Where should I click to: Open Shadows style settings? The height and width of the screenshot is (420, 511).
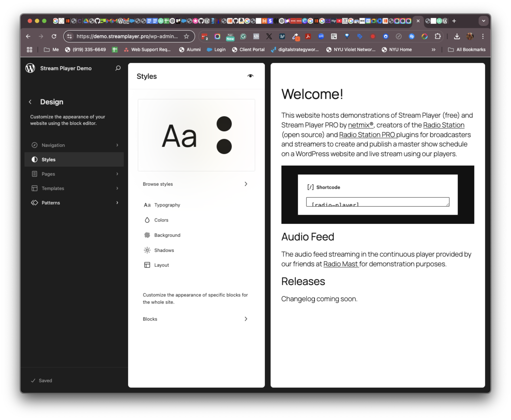[196, 250]
